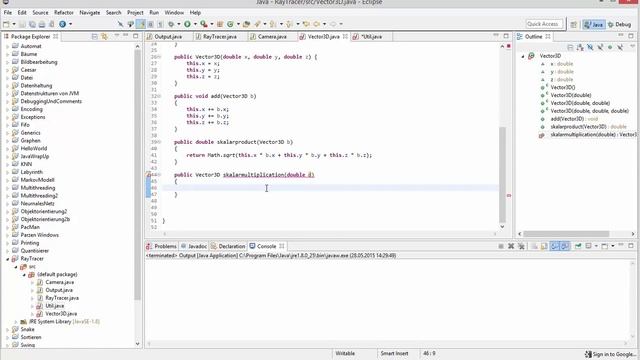Click the New Java Class green C icon

(x=230, y=24)
